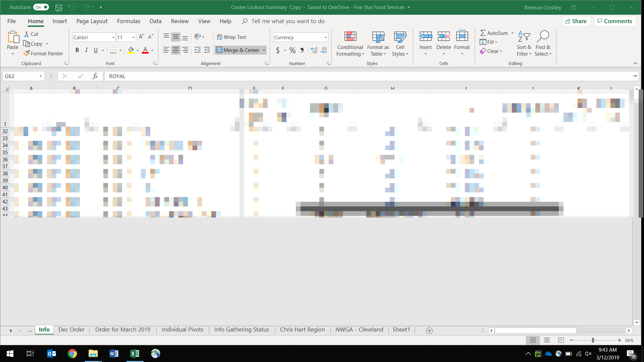Toggle underline formatting
This screenshot has height=362, width=644.
pyautogui.click(x=95, y=50)
